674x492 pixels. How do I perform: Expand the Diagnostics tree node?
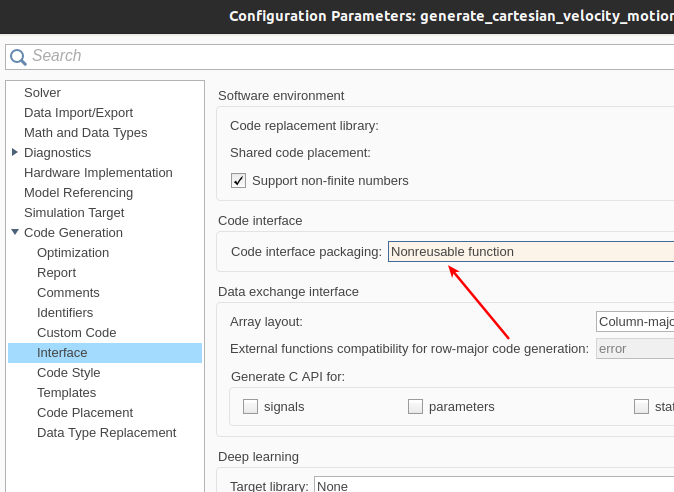(x=14, y=152)
